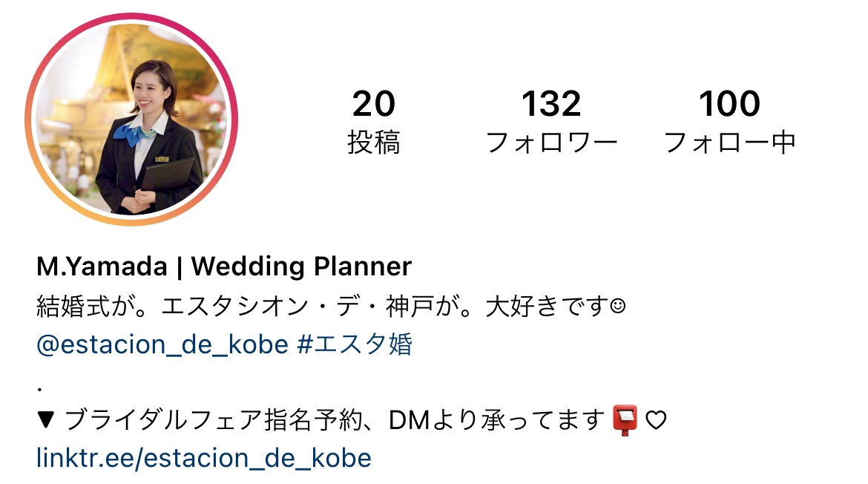
Task: Tap the black triangle before ブライダルフェア
Action: coord(46,420)
